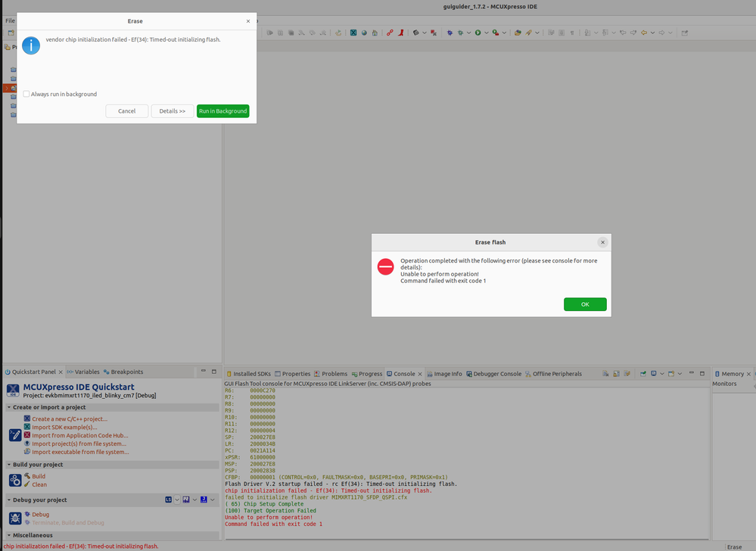The image size is (756, 551).
Task: Check Always run in background
Action: coord(26,94)
